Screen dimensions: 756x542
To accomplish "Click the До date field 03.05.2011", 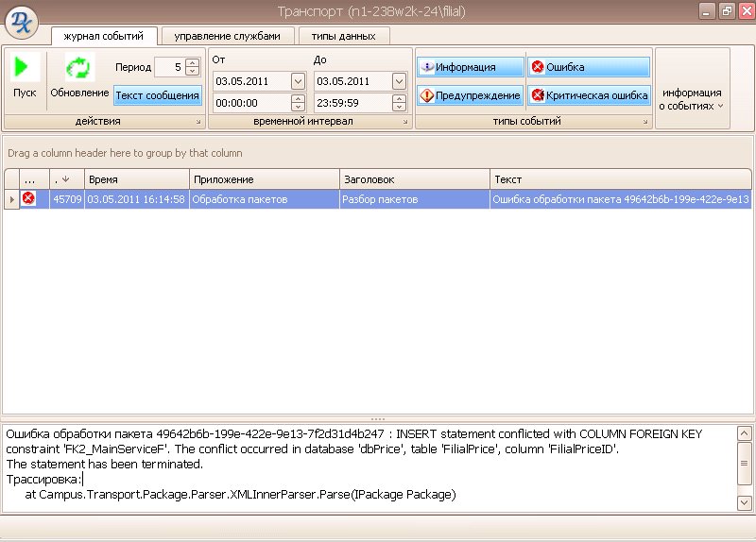I will [353, 81].
